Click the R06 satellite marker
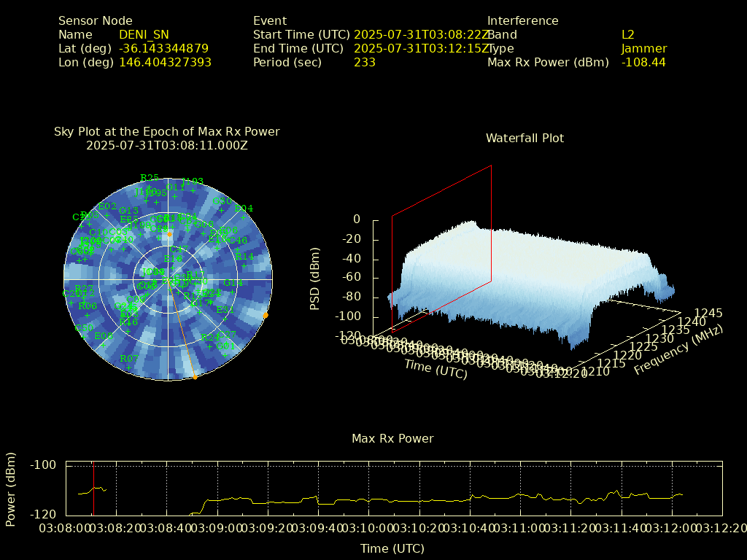This screenshot has width=747, height=560. coord(88,306)
